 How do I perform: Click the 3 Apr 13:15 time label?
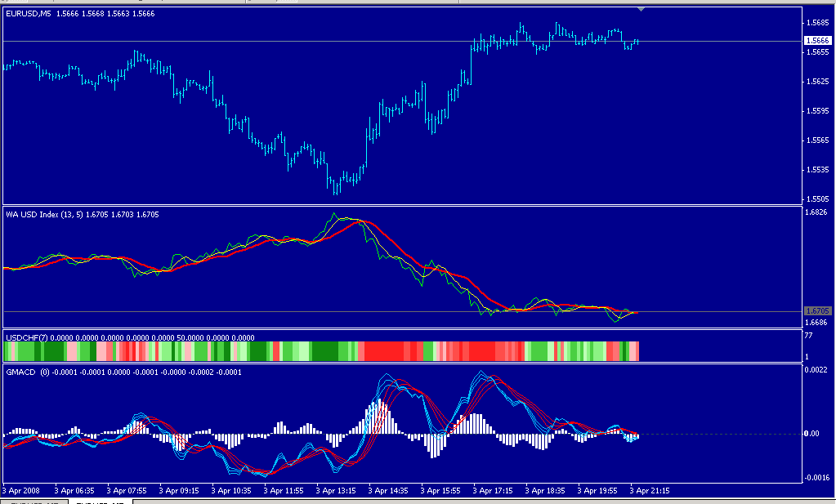(336, 490)
